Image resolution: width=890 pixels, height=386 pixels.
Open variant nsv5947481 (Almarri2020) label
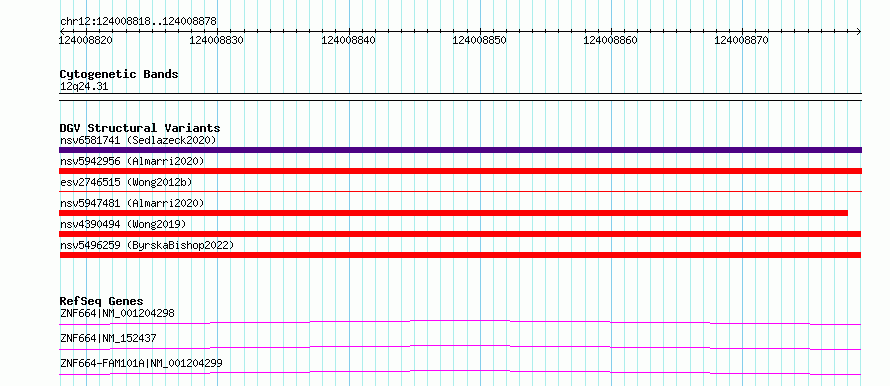pyautogui.click(x=132, y=203)
